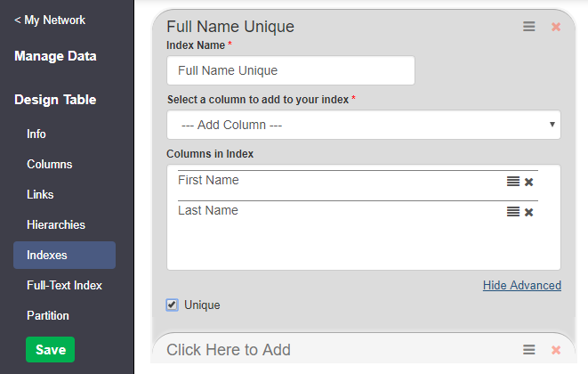Switch to Full-Text Index section
Image resolution: width=588 pixels, height=374 pixels.
tap(64, 285)
